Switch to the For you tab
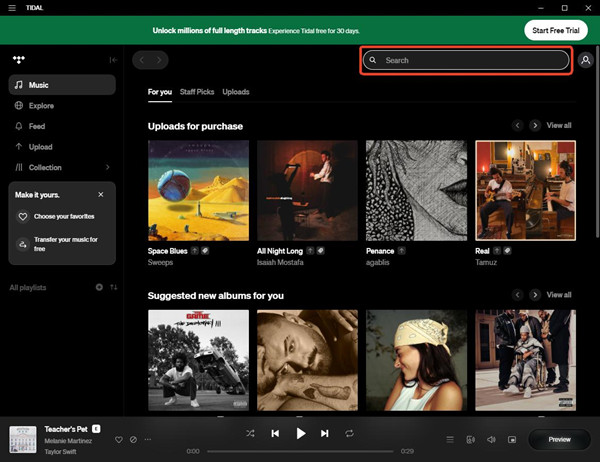Image resolution: width=600 pixels, height=462 pixels. [160, 92]
